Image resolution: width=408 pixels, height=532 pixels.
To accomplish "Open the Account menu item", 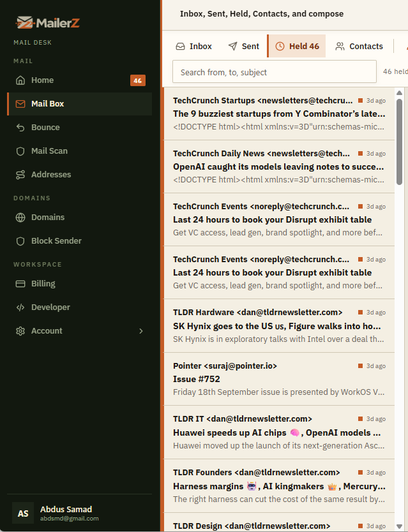I will [x=80, y=331].
